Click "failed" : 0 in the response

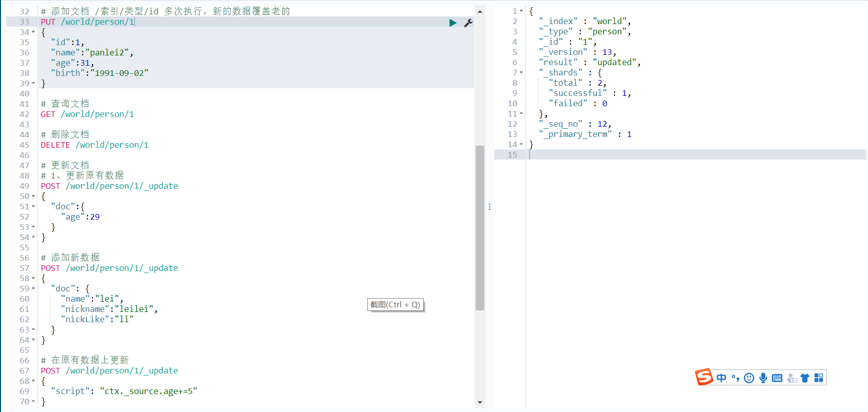coord(578,103)
